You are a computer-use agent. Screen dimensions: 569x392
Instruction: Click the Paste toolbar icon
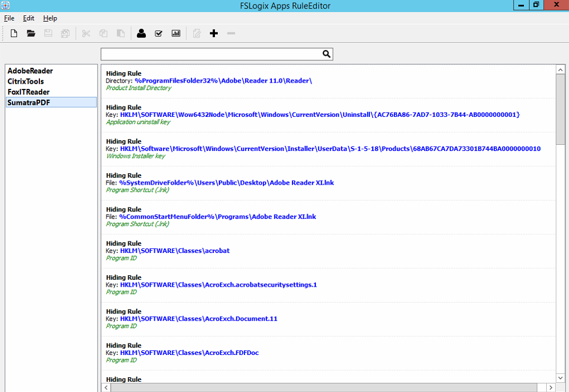click(120, 34)
